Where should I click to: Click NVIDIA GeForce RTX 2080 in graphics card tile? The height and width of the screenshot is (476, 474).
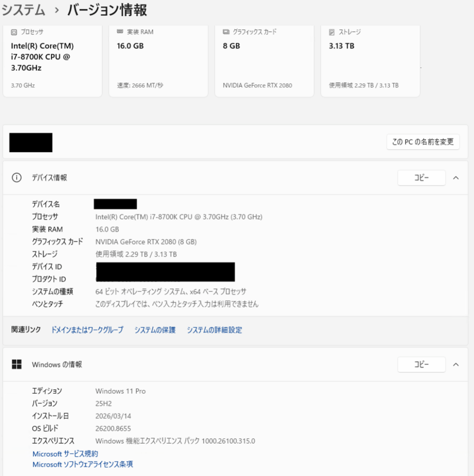coord(257,86)
